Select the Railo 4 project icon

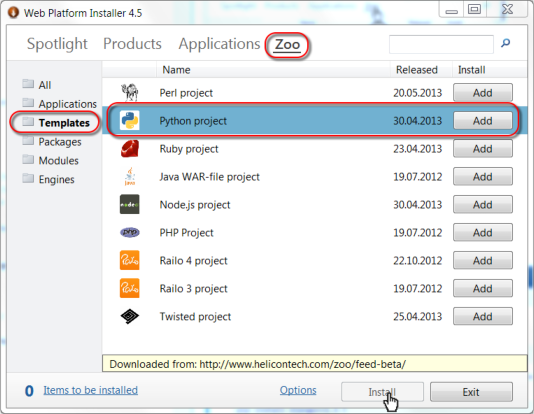click(x=129, y=260)
